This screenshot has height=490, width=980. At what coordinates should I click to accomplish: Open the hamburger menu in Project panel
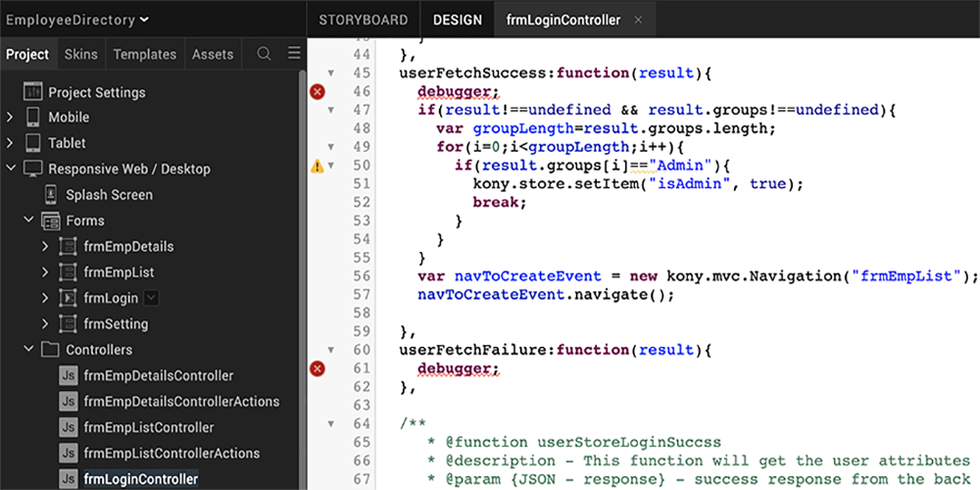[294, 54]
